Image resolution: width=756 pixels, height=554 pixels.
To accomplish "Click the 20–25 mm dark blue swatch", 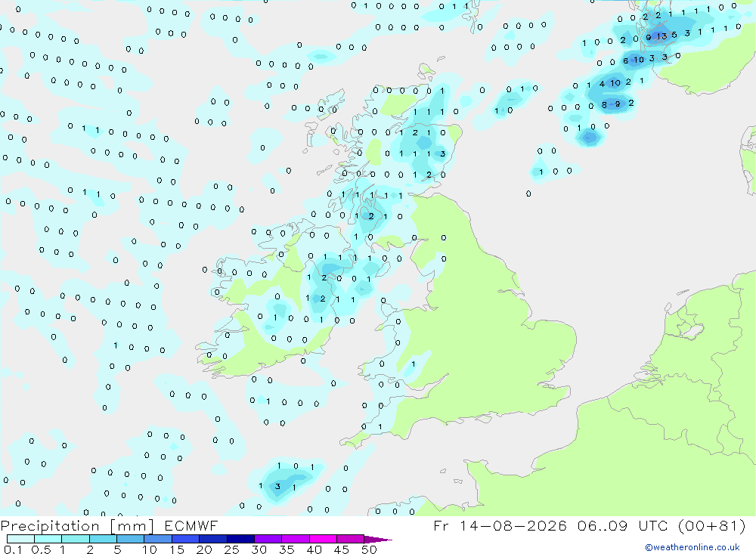I will click(212, 539).
